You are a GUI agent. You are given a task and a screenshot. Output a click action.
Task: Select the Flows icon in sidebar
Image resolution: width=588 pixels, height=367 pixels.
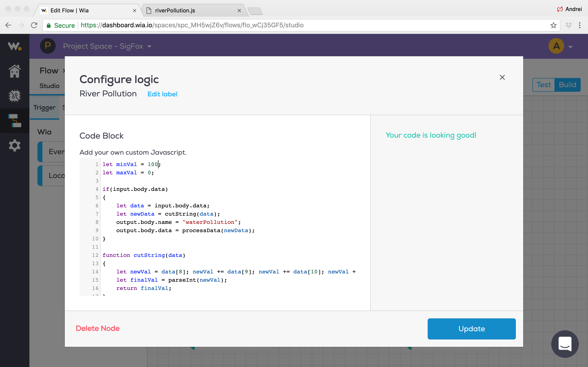(x=14, y=121)
